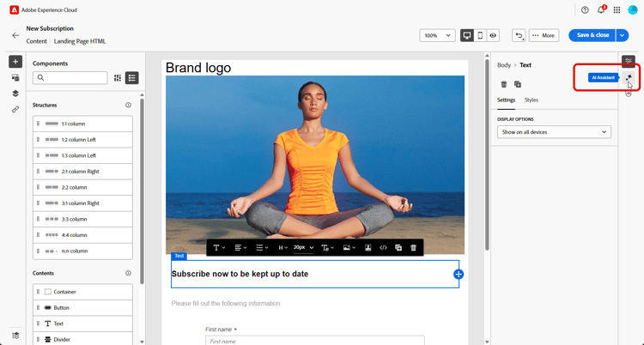The height and width of the screenshot is (345, 644).
Task: Open the 100% zoom dropdown
Action: click(x=437, y=35)
